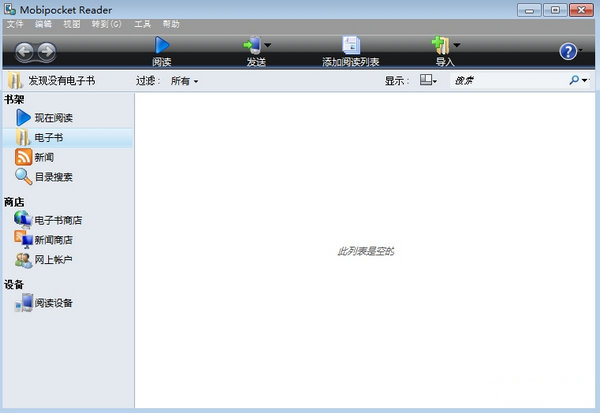The height and width of the screenshot is (413, 600).
Task: Click the 商店 section heading
Action: tap(14, 202)
